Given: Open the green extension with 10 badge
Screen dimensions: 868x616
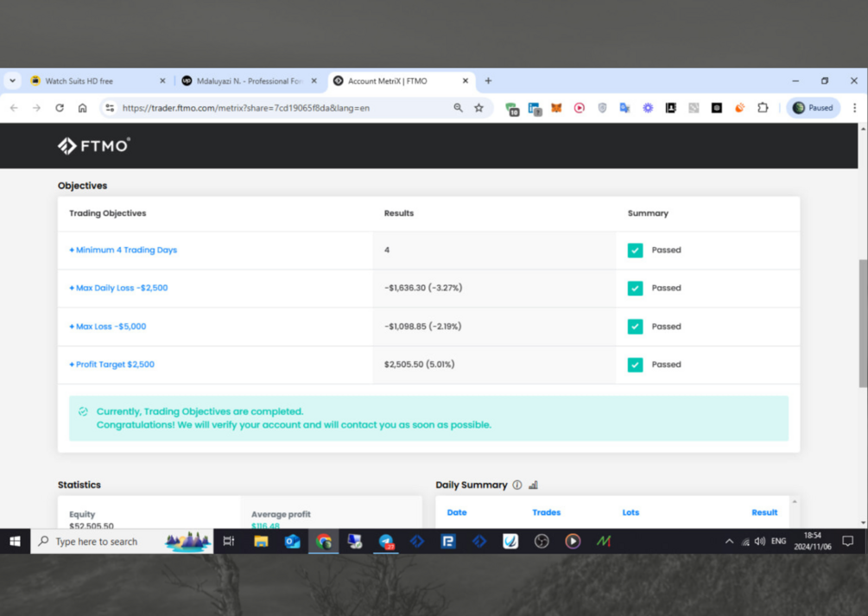Looking at the screenshot, I should (512, 109).
